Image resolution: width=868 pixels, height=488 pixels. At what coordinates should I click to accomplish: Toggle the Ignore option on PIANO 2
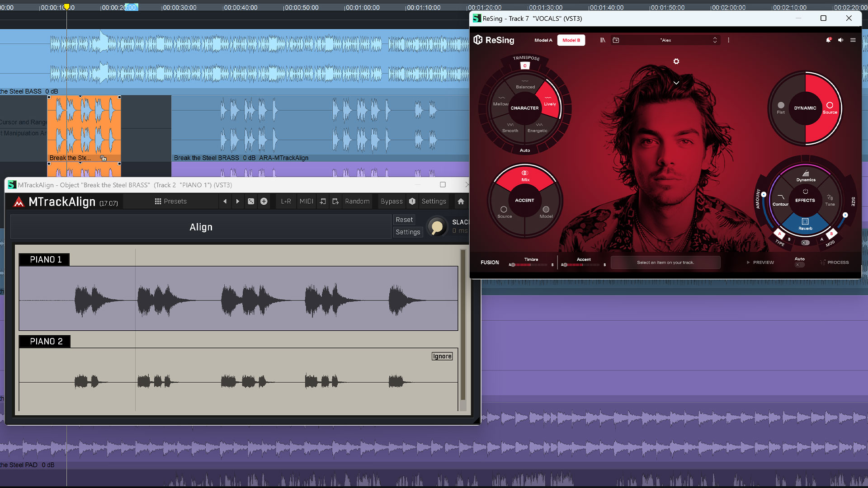(442, 357)
